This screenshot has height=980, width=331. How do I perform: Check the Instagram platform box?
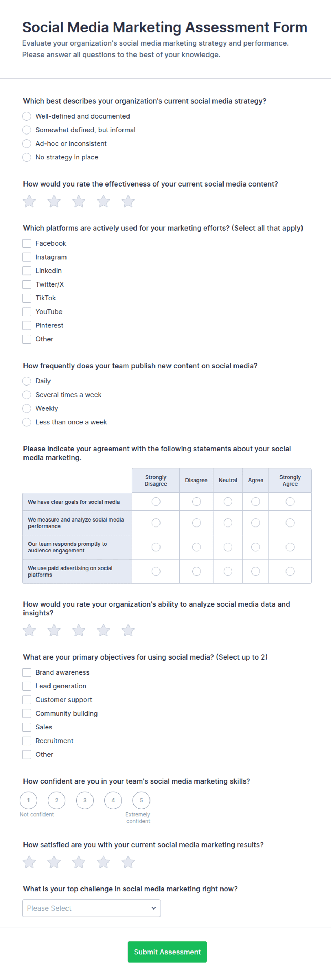[27, 257]
